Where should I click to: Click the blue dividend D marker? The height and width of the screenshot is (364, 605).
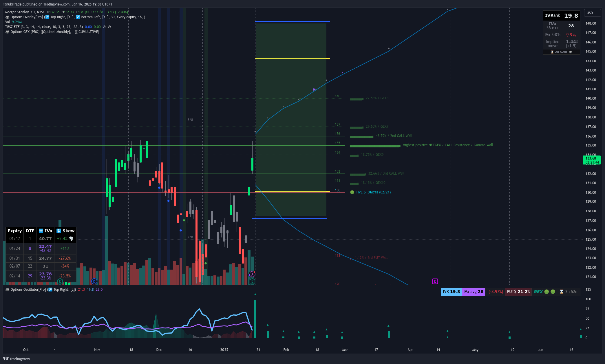click(x=94, y=281)
